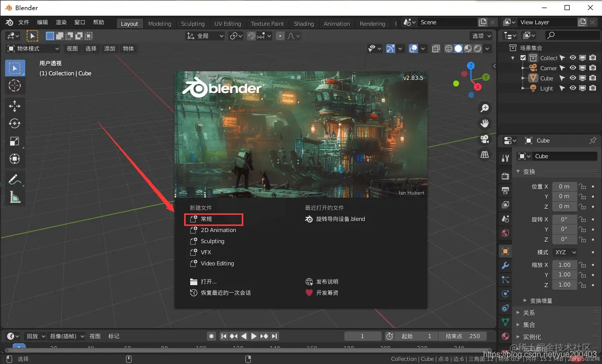The width and height of the screenshot is (602, 364).
Task: Open the 渲染 Render menu
Action: pos(61,23)
